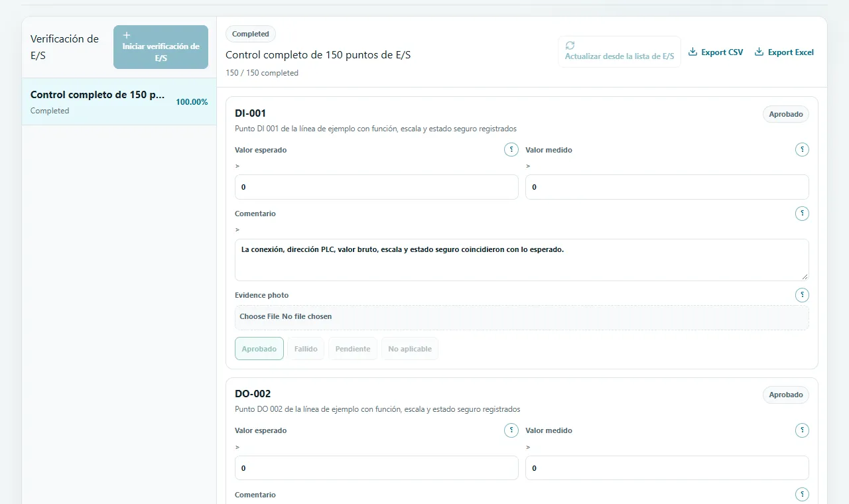Set DI-001 status to Aprobado

coord(259,349)
